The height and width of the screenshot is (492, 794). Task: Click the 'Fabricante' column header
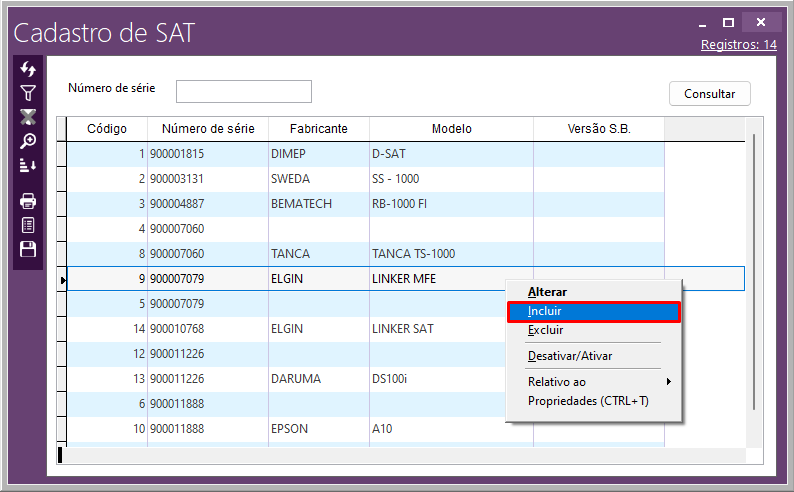pos(318,129)
